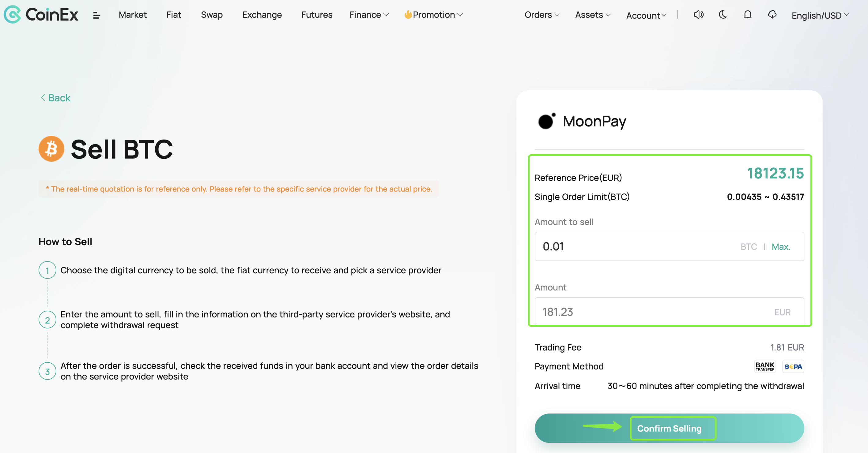Screen dimensions: 868x453
Task: Click the download cloud icon
Action: click(x=772, y=15)
